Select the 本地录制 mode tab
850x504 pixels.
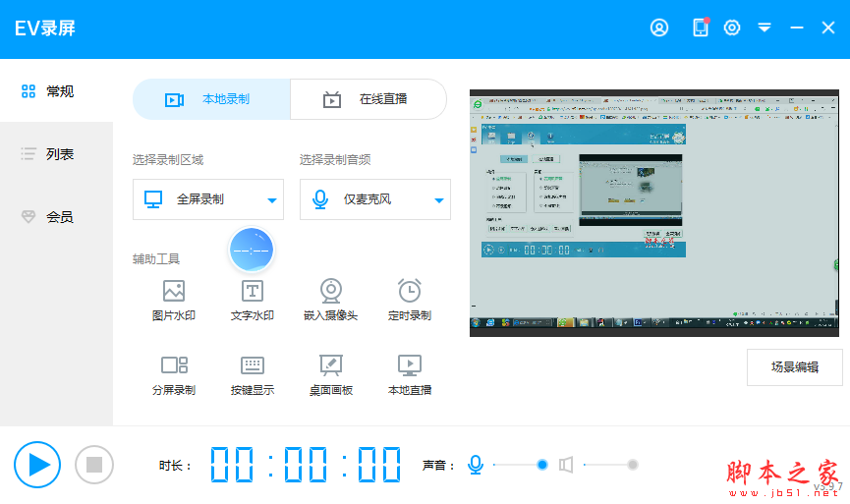(x=211, y=99)
